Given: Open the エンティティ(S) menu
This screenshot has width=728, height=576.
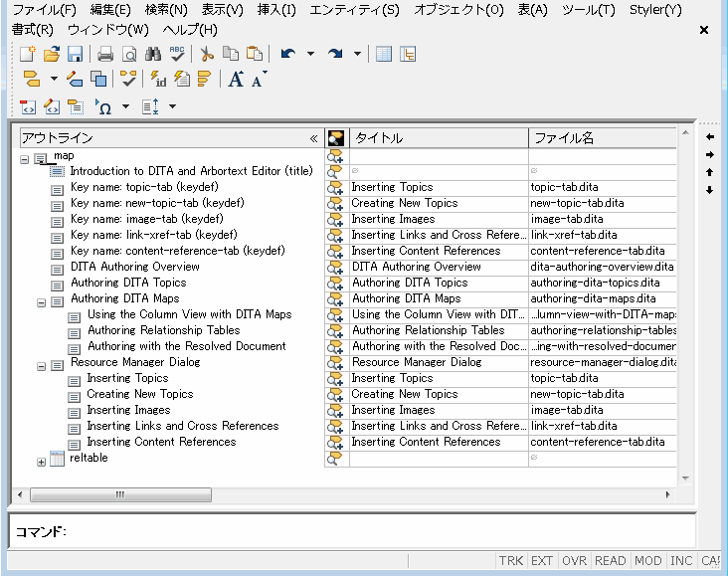Looking at the screenshot, I should 354,10.
